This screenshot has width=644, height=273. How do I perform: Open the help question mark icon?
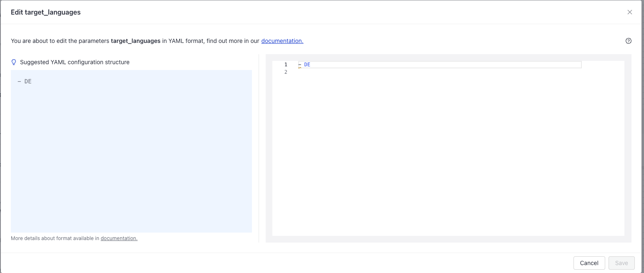pyautogui.click(x=629, y=40)
